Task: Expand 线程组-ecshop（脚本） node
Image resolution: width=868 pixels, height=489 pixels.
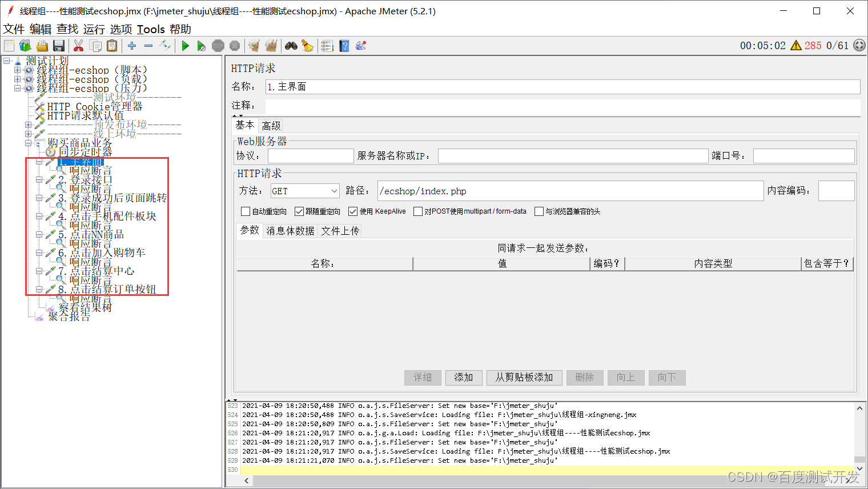Action: (17, 70)
